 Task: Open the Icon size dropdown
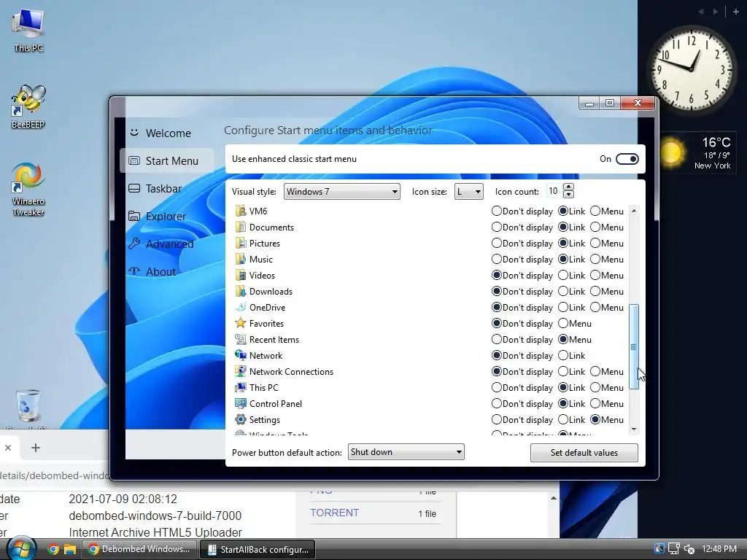click(469, 192)
